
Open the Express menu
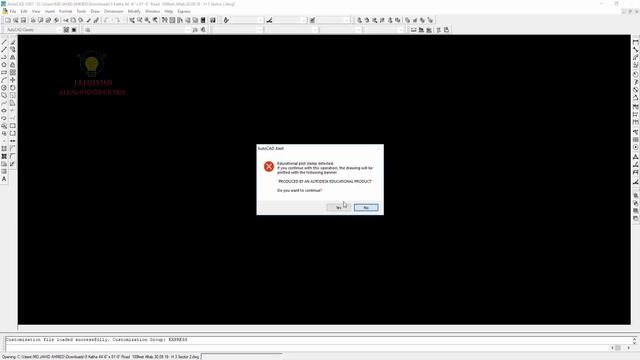point(184,11)
